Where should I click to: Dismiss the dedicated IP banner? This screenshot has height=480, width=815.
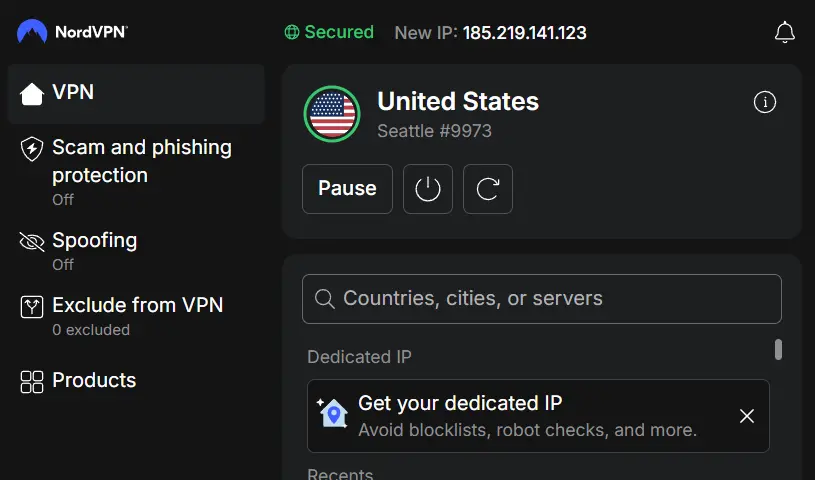tap(747, 416)
